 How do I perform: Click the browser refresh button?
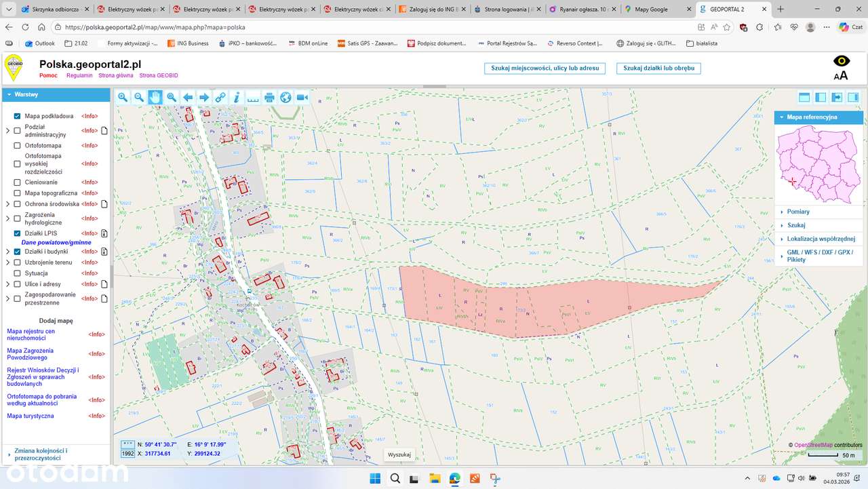pos(26,27)
